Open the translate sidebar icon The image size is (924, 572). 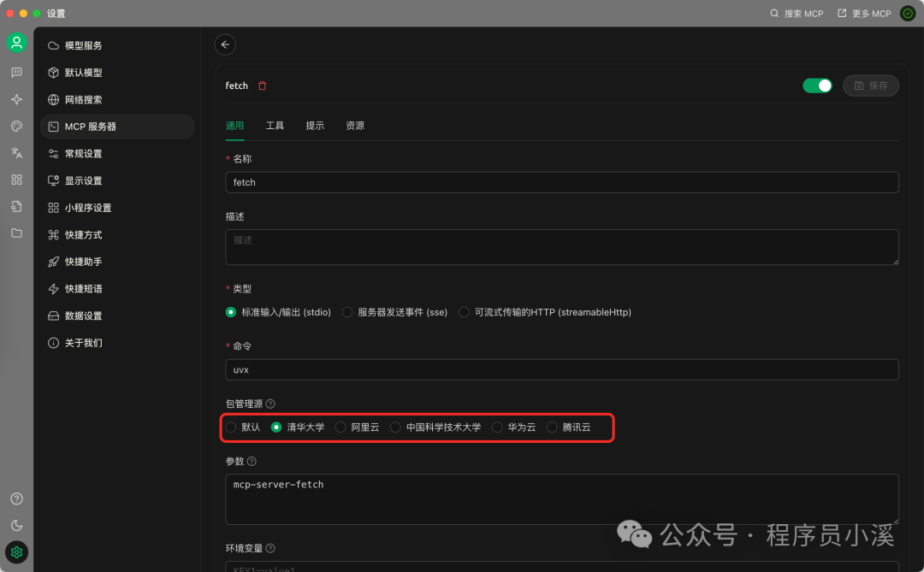(16, 152)
